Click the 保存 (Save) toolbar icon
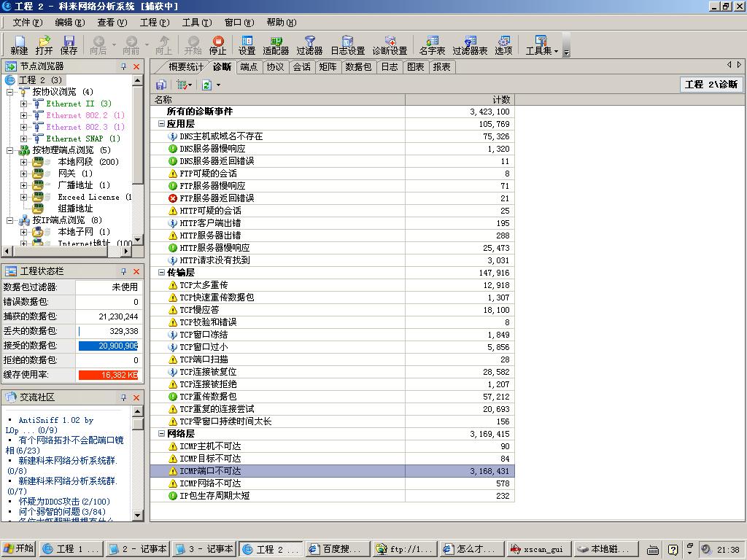Image resolution: width=747 pixels, height=560 pixels. 69,45
